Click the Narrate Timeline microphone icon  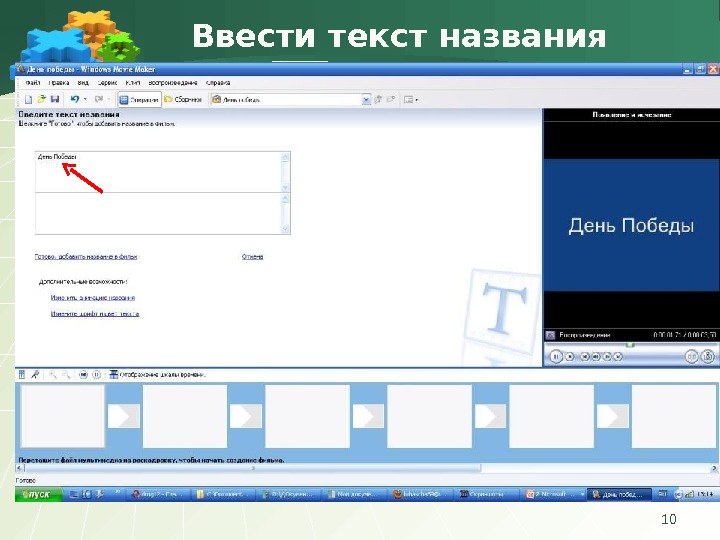[35, 375]
